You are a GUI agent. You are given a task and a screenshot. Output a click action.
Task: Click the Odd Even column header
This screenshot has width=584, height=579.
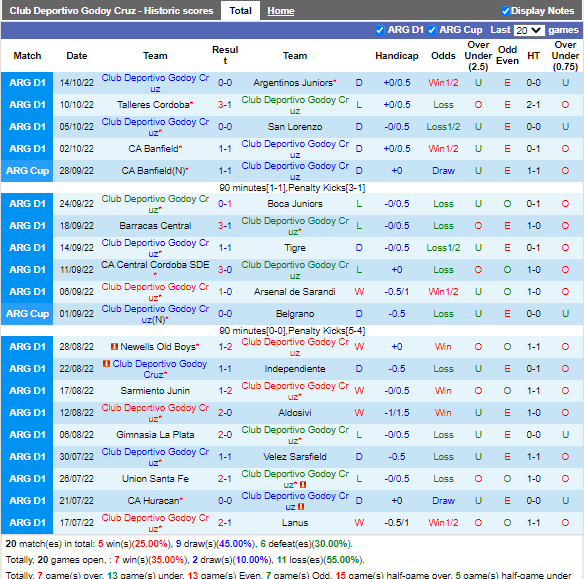coord(507,55)
